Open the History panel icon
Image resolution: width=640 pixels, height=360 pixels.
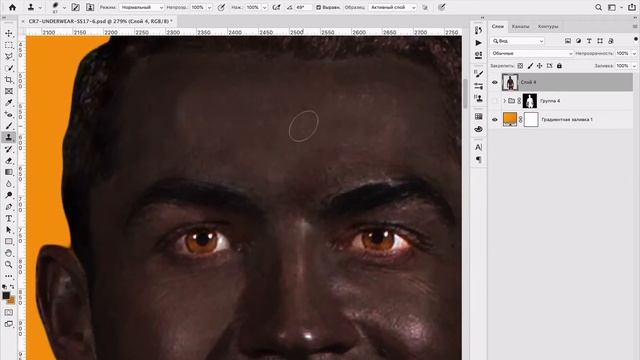point(478,30)
